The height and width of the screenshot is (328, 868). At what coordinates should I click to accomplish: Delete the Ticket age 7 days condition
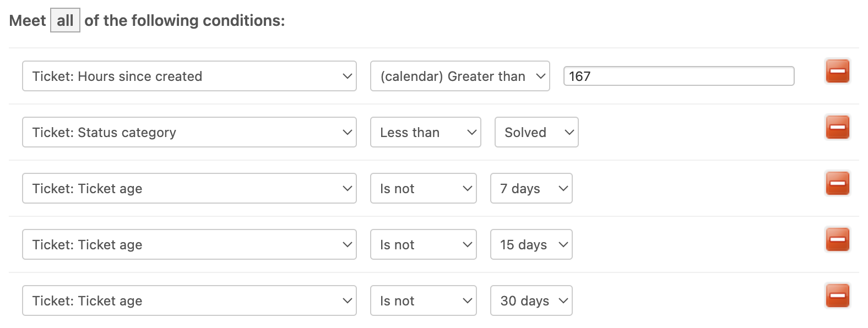pyautogui.click(x=837, y=184)
